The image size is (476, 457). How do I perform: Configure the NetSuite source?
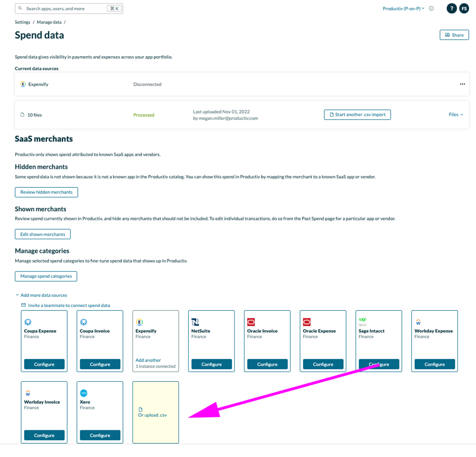211,364
